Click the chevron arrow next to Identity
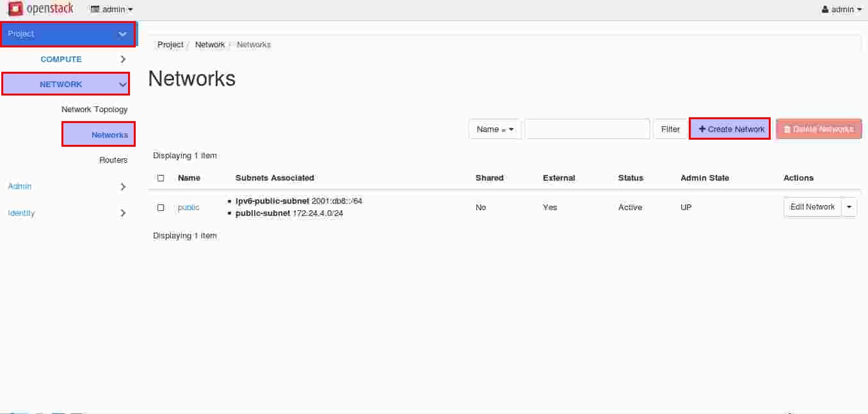This screenshot has width=868, height=414. 123,213
